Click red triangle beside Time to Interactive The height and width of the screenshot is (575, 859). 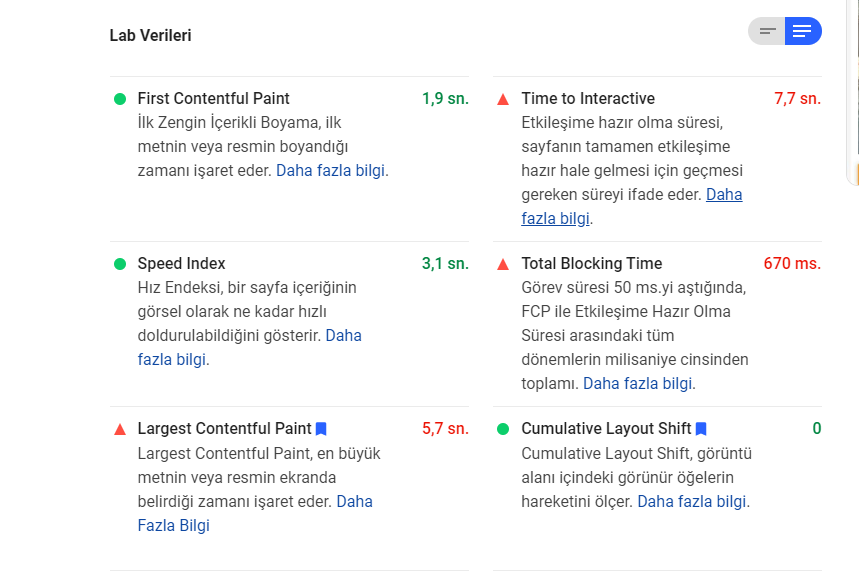coord(503,100)
